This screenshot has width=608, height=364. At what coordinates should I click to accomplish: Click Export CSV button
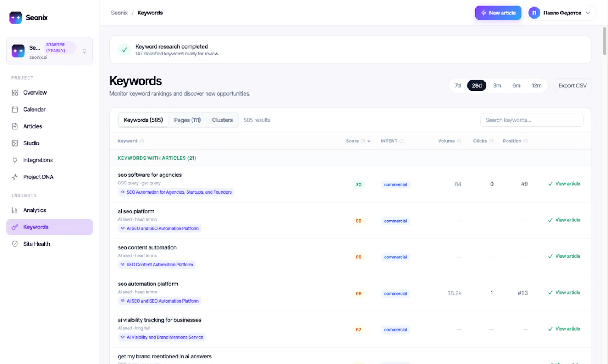(x=572, y=86)
